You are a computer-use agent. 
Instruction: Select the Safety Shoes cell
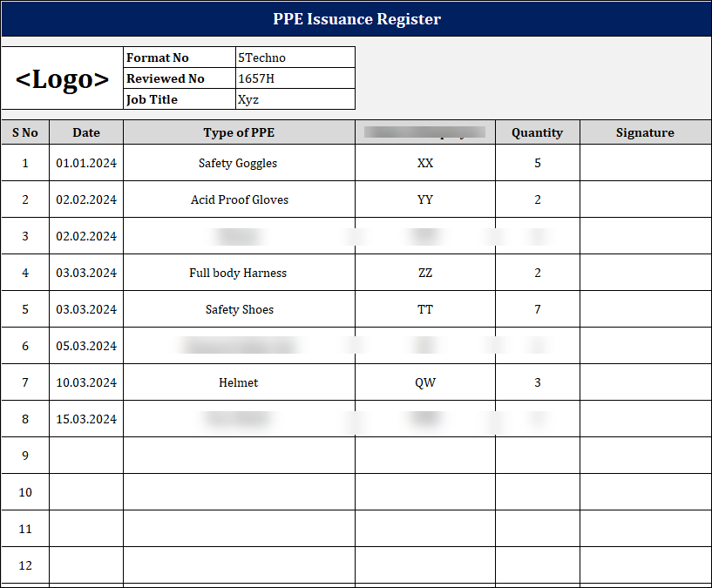coord(239,309)
